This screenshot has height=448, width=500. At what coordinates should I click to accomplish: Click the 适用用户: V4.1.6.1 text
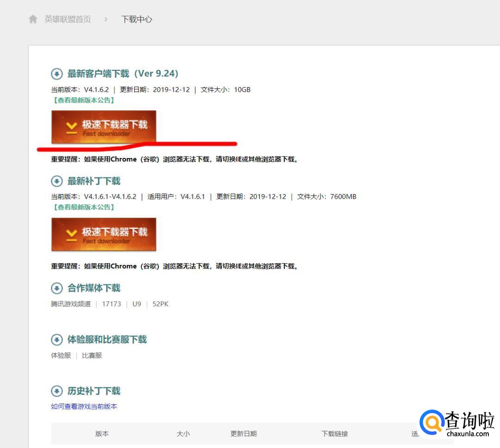176,196
